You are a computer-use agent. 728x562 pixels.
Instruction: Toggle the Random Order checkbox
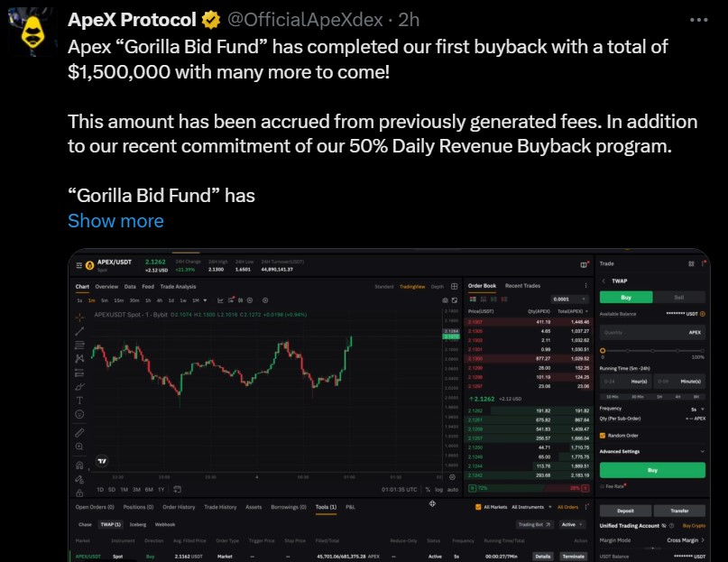pyautogui.click(x=603, y=435)
